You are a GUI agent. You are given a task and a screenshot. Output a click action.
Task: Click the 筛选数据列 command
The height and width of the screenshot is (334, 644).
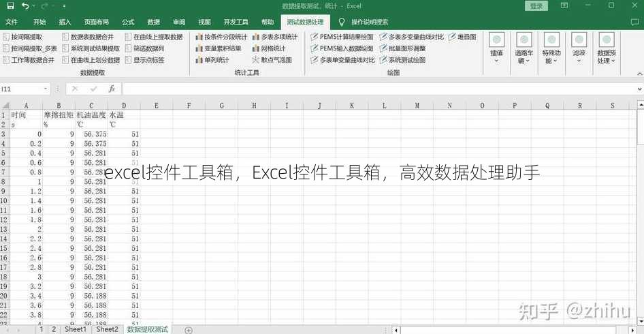tap(144, 48)
